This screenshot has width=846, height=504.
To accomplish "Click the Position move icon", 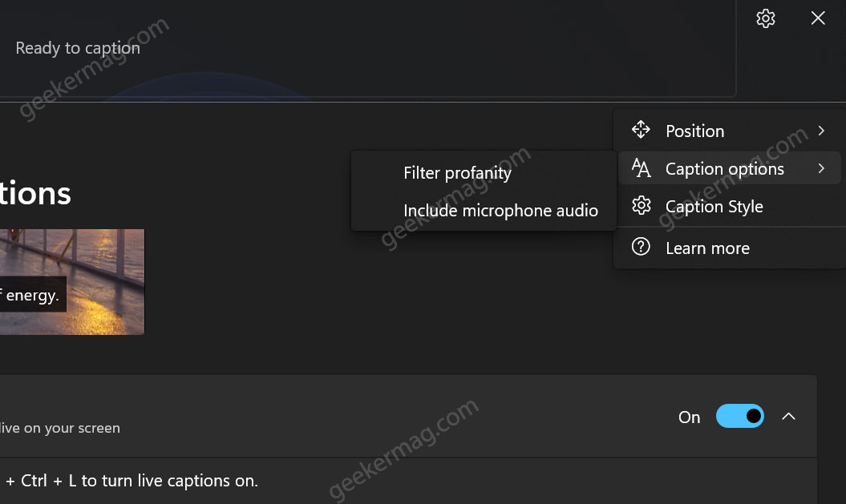I will point(641,129).
